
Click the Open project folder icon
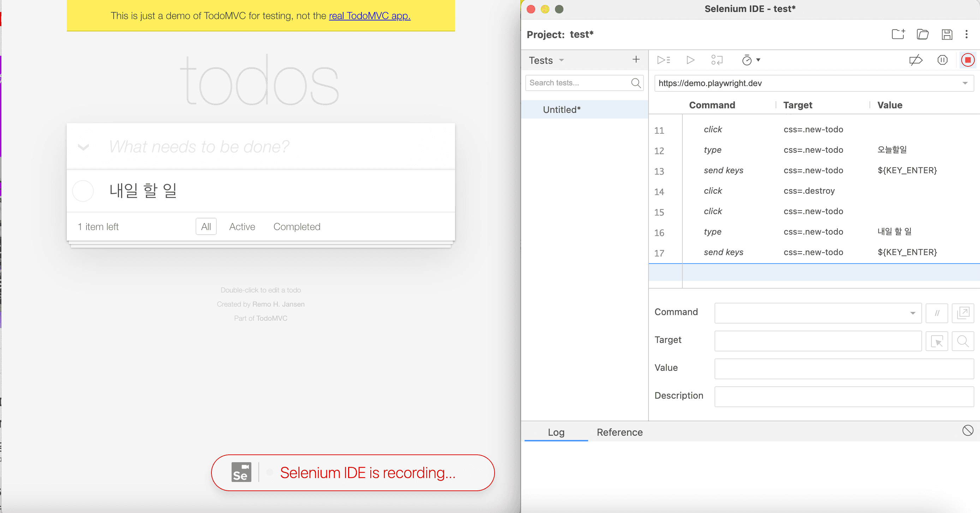[922, 35]
